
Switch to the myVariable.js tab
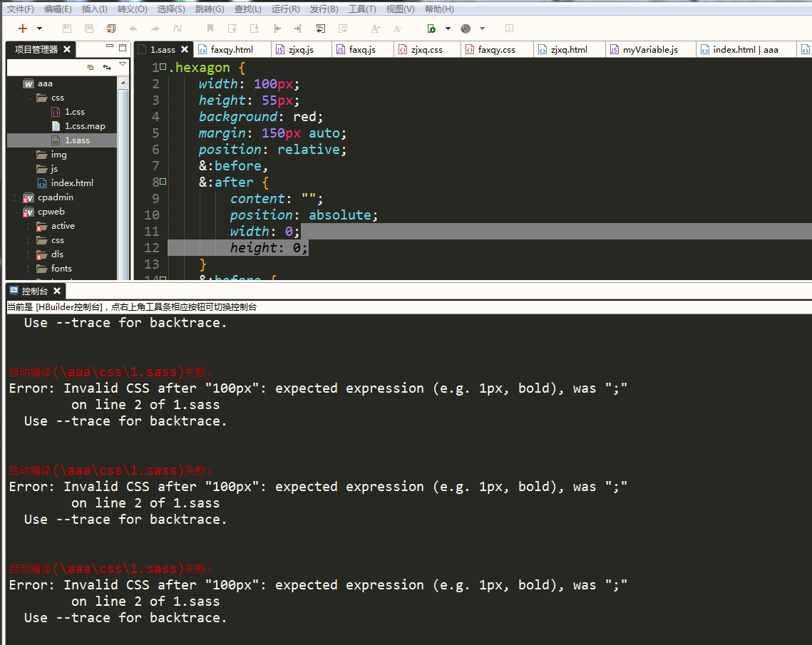[x=650, y=49]
